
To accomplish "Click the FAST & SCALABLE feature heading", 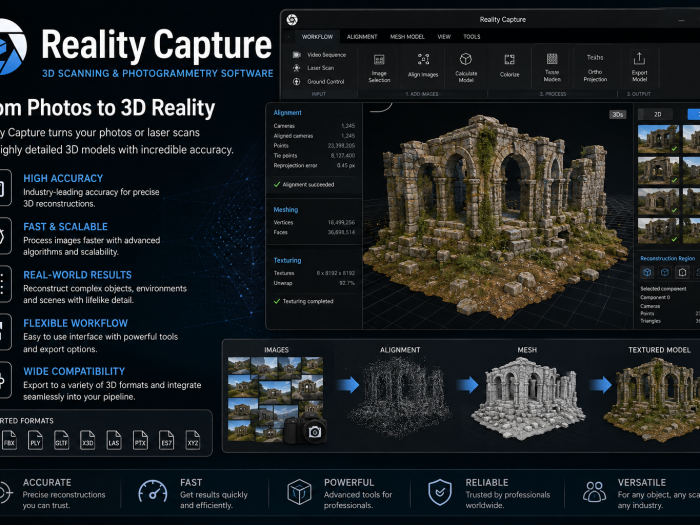I will (x=66, y=227).
